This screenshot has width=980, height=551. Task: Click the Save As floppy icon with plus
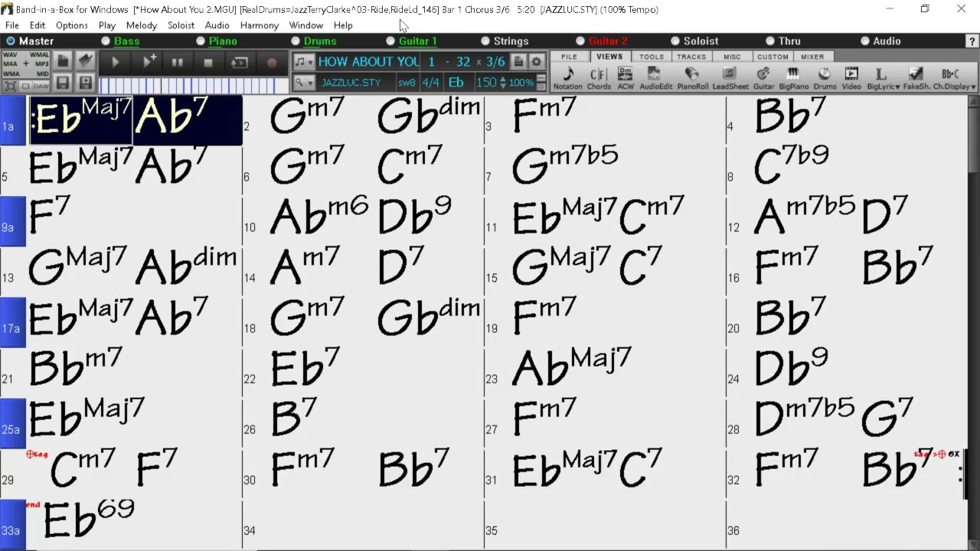point(85,83)
